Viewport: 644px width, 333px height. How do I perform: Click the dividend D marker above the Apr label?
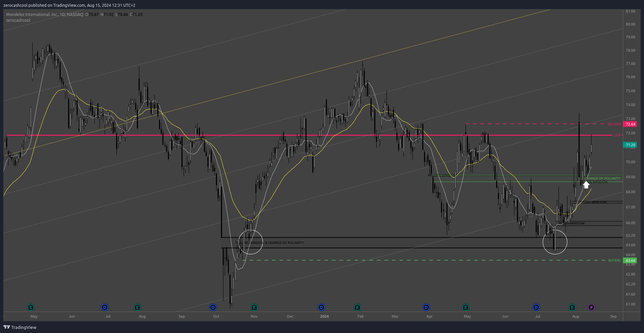pos(426,307)
